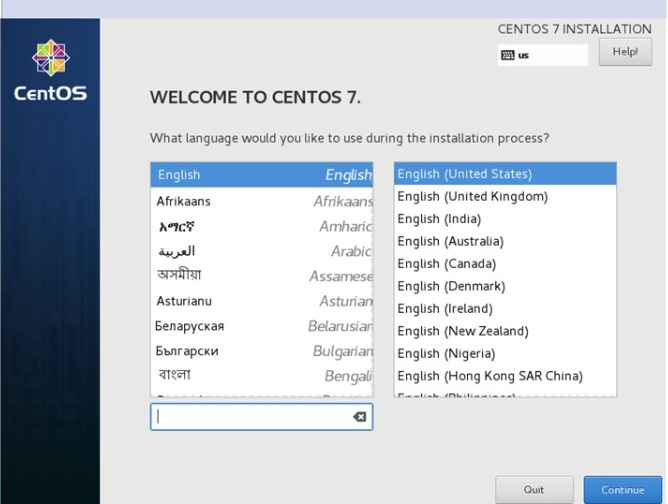Screen dimensions: 668x504
Task: Open the Help! button
Action: tap(625, 52)
